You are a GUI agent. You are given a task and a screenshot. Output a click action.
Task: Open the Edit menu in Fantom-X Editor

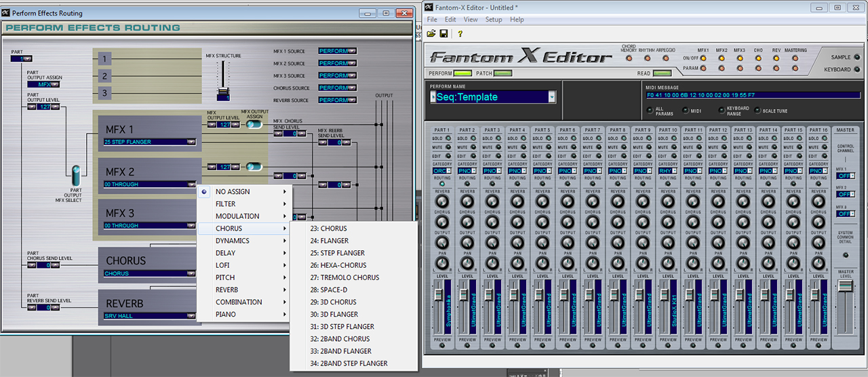452,20
